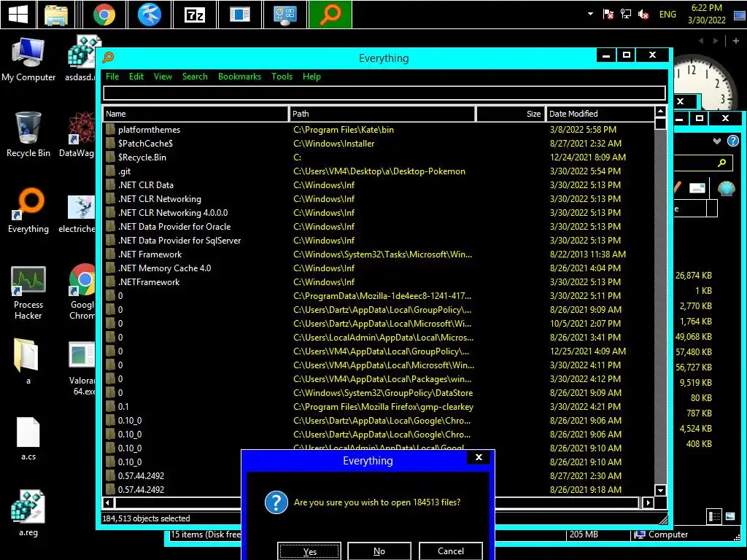Select the DataWag desktop shortcut
The image size is (747, 560).
77,135
